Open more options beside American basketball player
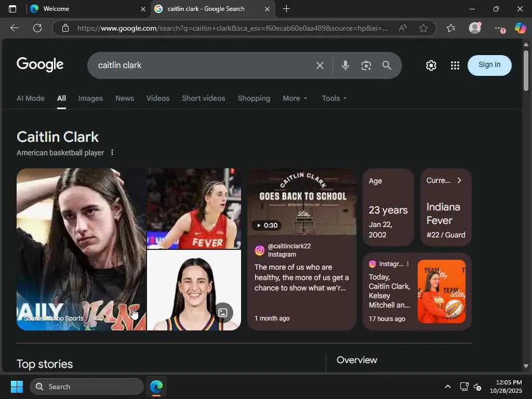This screenshot has width=532, height=399. point(112,153)
